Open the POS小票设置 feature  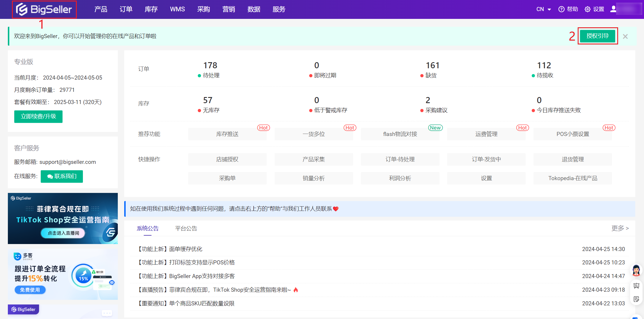(573, 134)
